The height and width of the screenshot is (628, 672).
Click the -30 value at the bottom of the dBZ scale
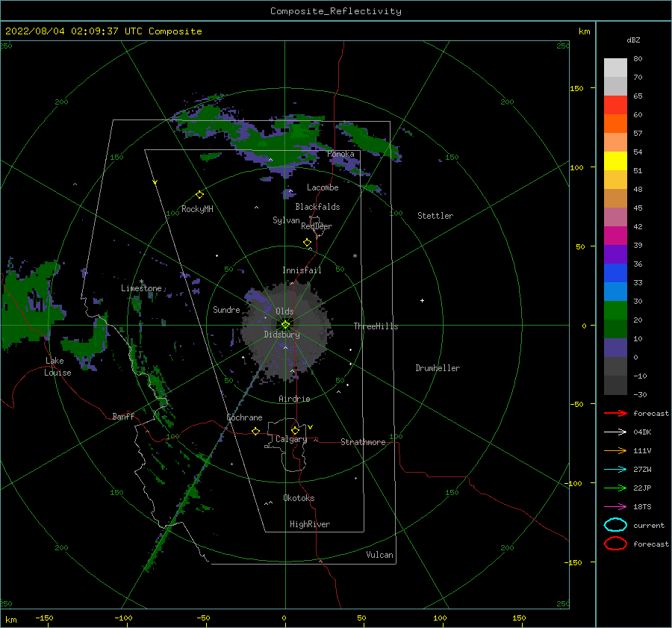[x=640, y=395]
